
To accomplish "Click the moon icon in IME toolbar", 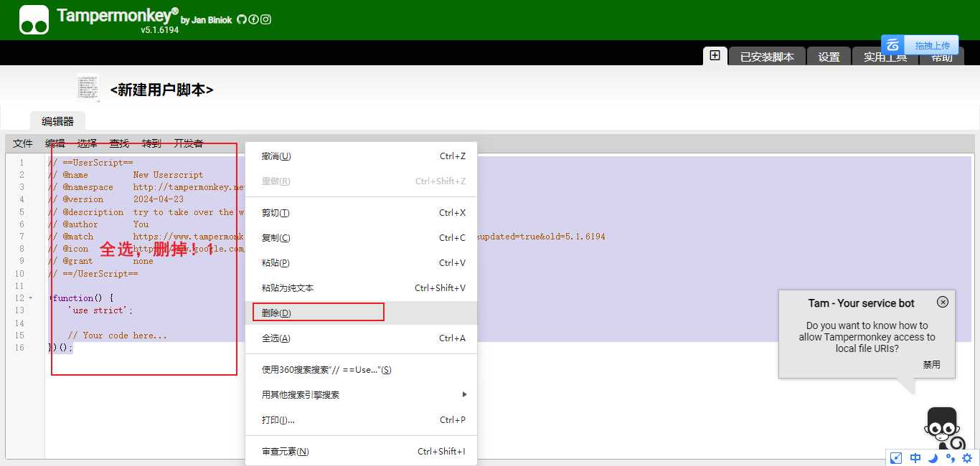I will click(x=933, y=458).
